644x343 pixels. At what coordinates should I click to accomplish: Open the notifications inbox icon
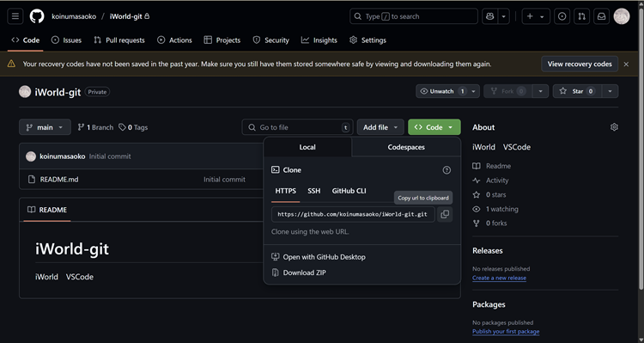click(x=601, y=16)
